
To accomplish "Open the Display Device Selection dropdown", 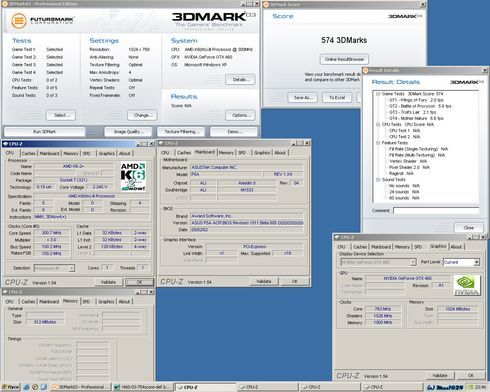I will pos(378,262).
